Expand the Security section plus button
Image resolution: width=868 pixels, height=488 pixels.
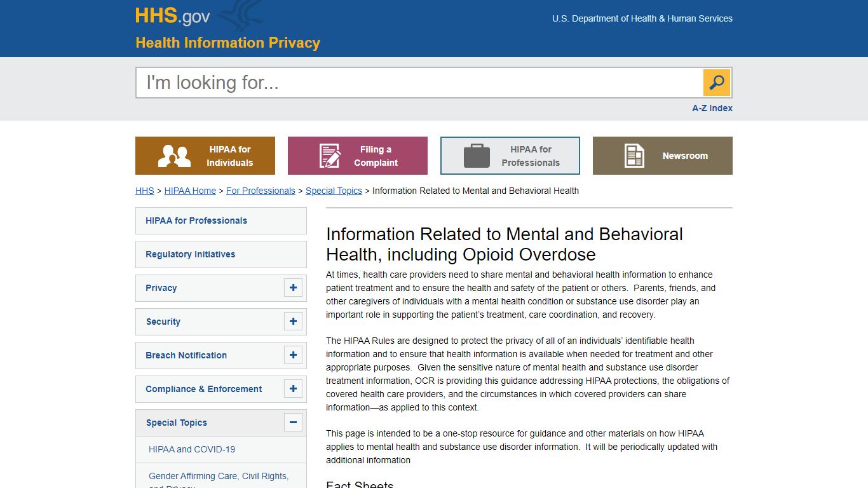(x=293, y=322)
